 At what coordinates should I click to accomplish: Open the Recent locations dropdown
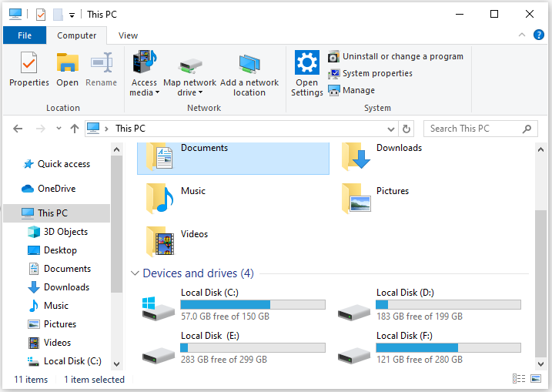pyautogui.click(x=59, y=128)
